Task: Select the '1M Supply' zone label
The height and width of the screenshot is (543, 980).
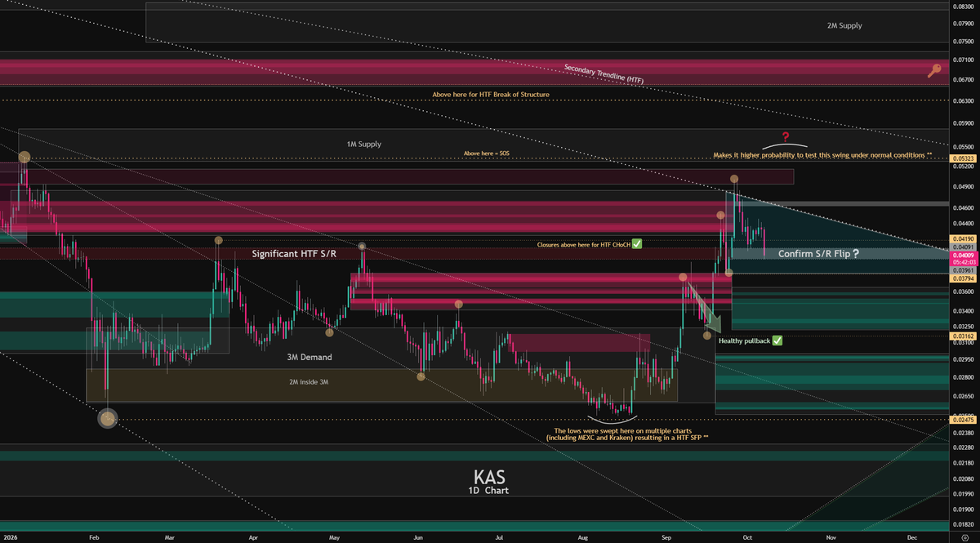Action: 363,144
